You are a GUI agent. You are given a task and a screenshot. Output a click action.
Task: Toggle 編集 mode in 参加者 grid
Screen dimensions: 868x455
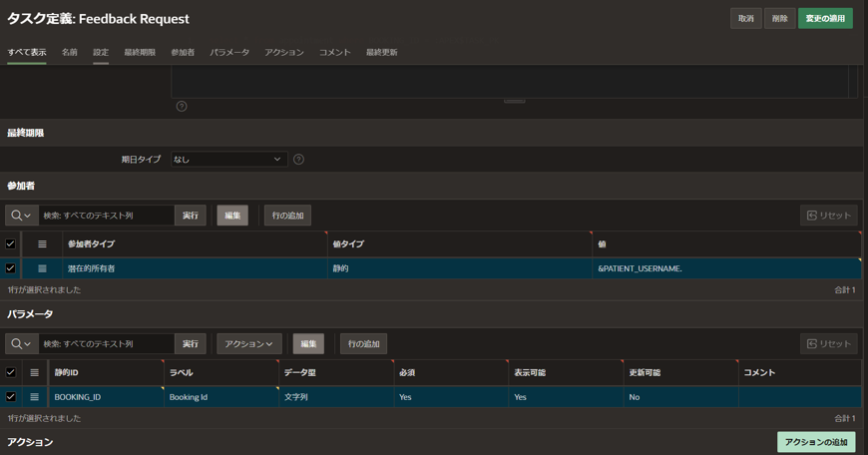tap(232, 216)
